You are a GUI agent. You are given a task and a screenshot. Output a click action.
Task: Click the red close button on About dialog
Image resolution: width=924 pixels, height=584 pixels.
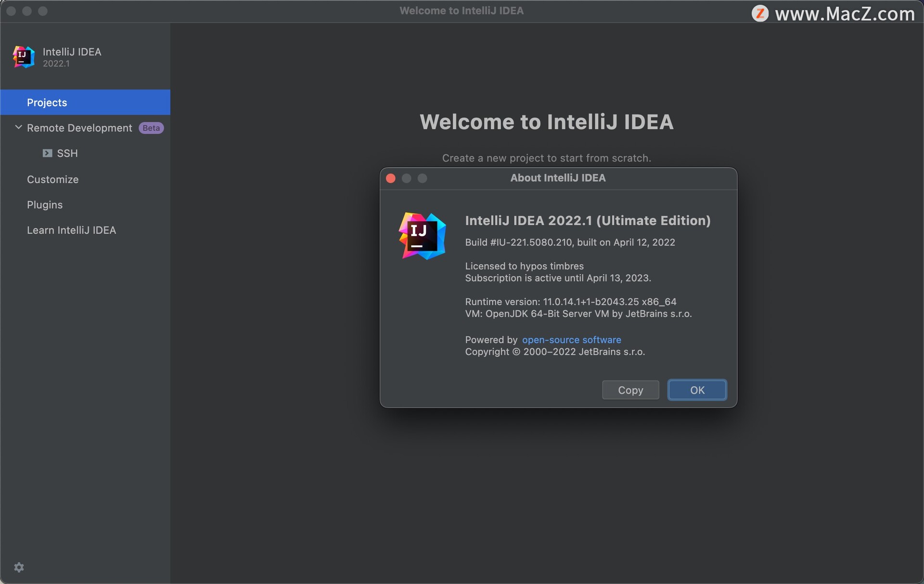[x=390, y=178]
